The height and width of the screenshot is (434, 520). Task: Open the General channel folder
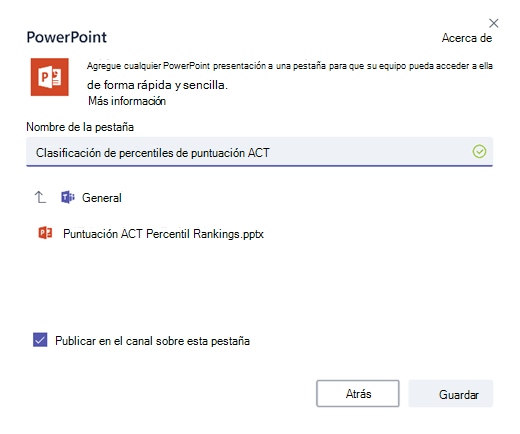(102, 198)
